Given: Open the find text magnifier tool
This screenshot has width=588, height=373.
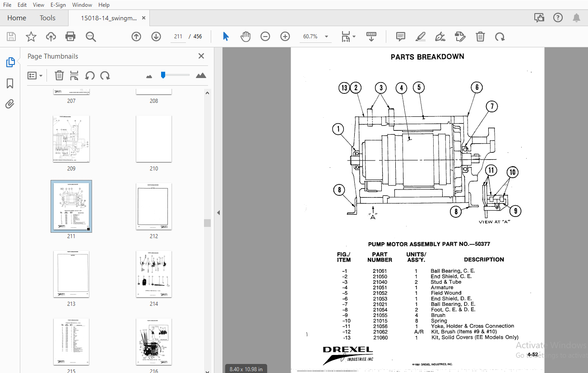Looking at the screenshot, I should pyautogui.click(x=91, y=37).
